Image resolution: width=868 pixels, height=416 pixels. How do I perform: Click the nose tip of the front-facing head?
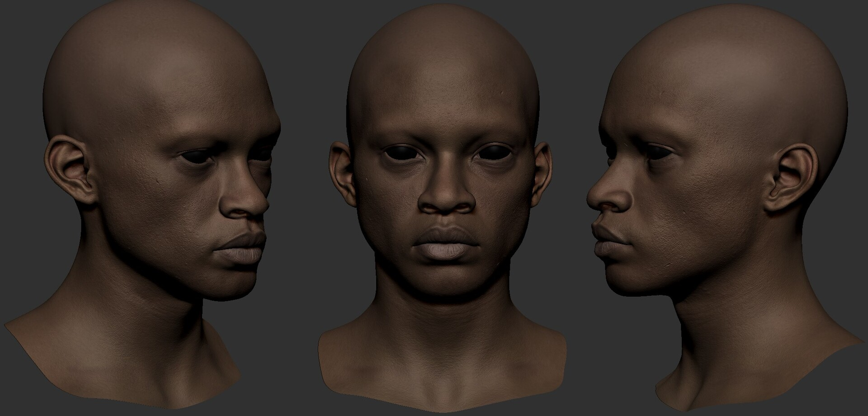[x=446, y=200]
